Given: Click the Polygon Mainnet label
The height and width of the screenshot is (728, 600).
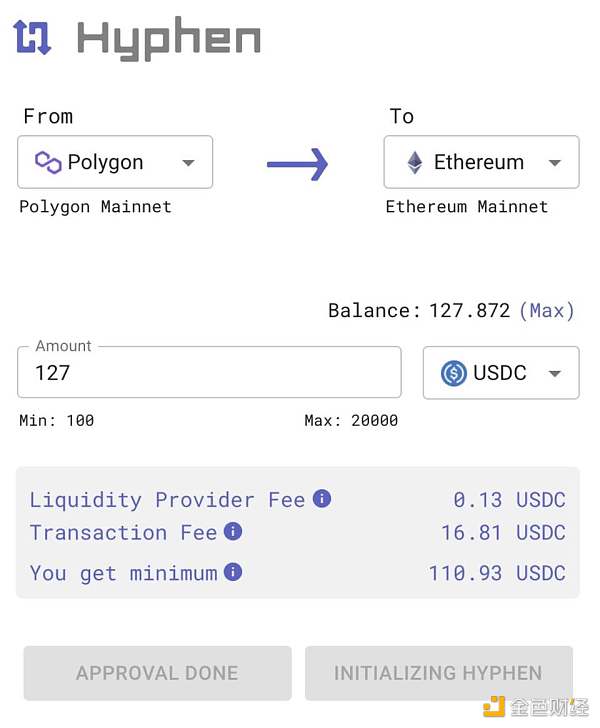Looking at the screenshot, I should click(96, 207).
